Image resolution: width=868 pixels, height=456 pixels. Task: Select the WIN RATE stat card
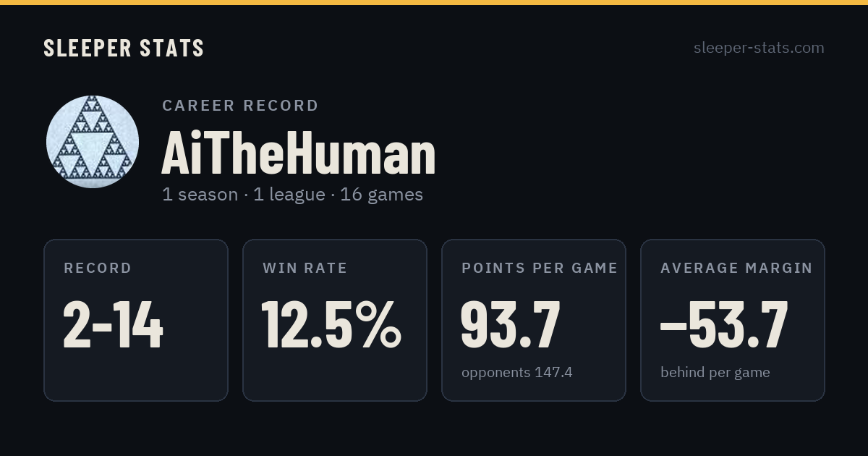tap(335, 320)
